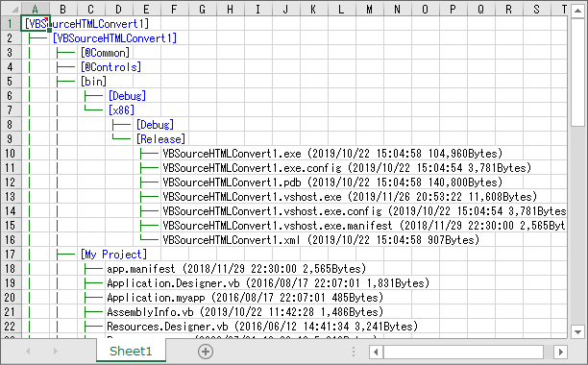The image size is (588, 365).
Task: Click the horizontal scrollbar track
Action: point(463,352)
